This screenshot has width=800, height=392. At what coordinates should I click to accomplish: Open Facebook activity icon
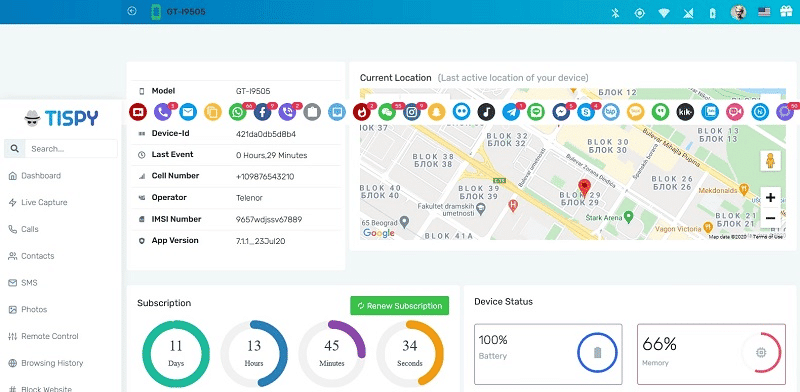[262, 112]
